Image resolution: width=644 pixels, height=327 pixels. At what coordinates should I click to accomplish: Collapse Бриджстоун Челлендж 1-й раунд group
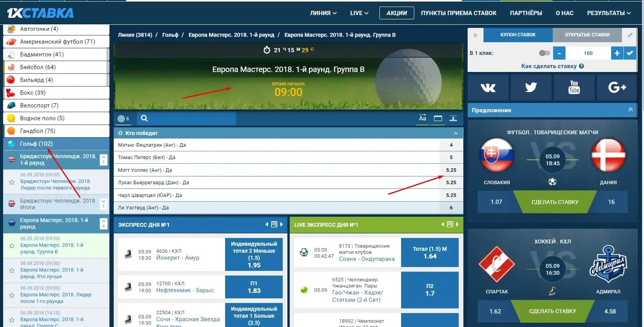point(104,160)
